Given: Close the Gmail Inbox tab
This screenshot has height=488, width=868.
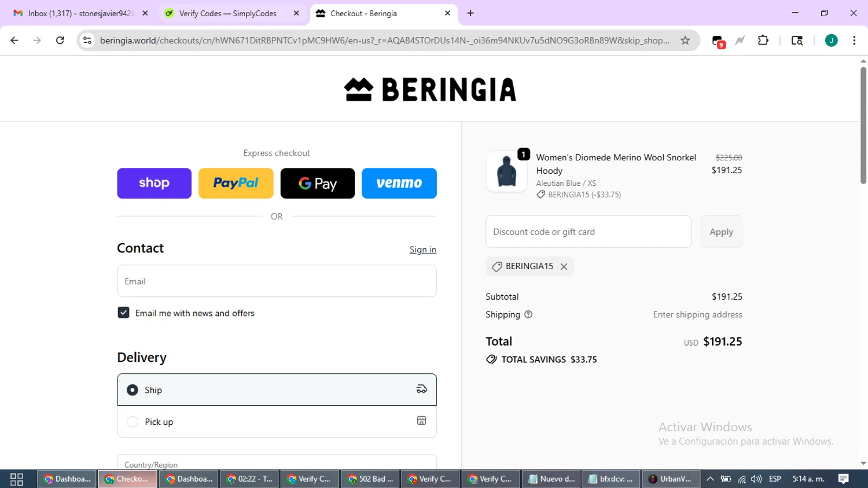Looking at the screenshot, I should coord(145,13).
